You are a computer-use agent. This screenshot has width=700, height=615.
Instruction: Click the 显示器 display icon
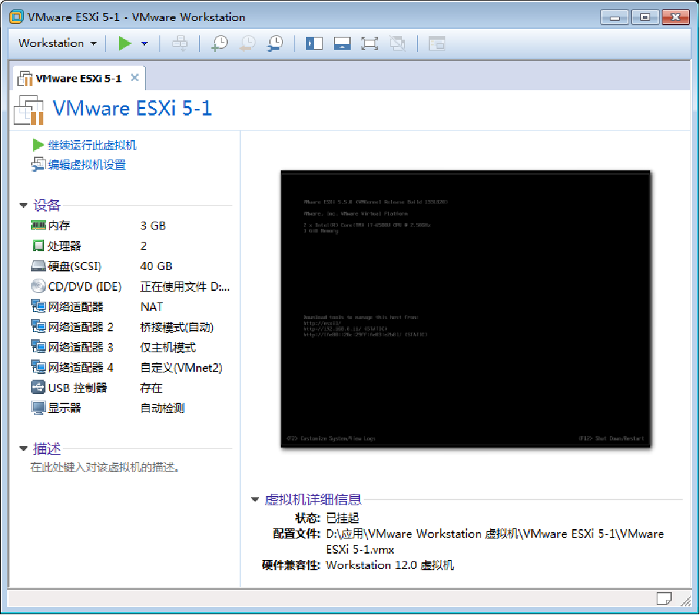(38, 408)
